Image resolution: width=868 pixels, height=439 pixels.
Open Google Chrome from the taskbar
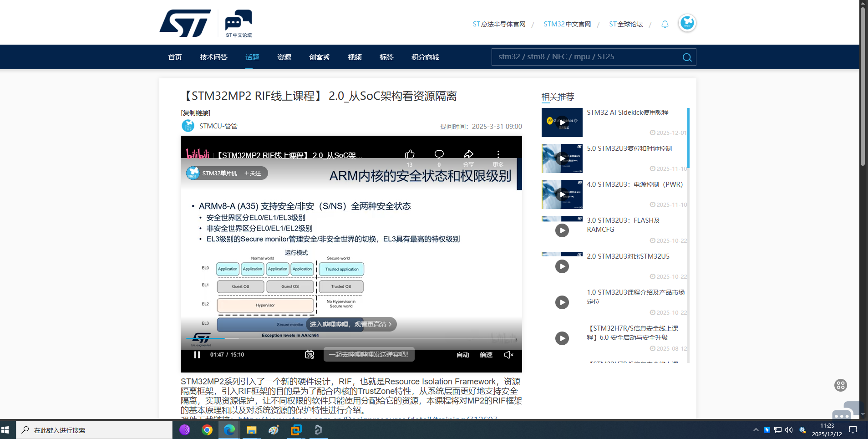click(x=207, y=430)
